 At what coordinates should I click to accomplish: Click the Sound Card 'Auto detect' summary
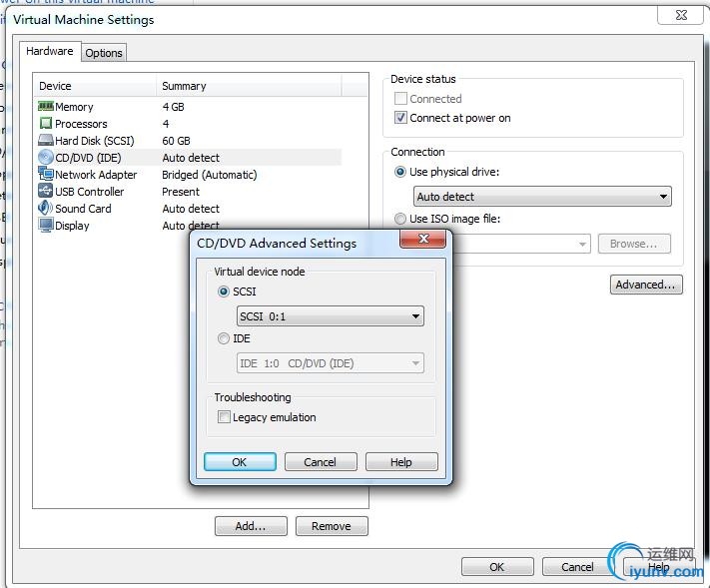(x=191, y=209)
